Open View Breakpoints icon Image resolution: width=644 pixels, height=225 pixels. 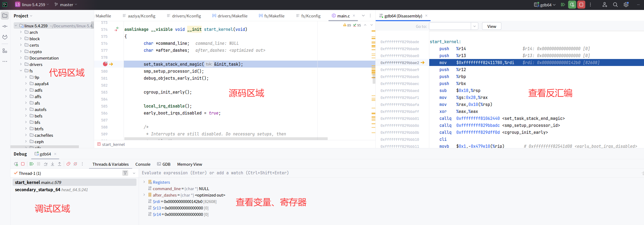68,164
